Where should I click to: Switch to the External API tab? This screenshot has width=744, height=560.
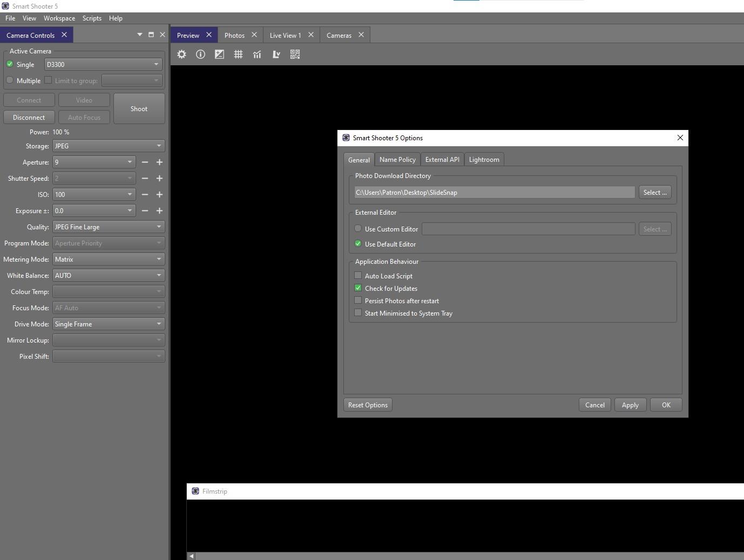coord(442,160)
